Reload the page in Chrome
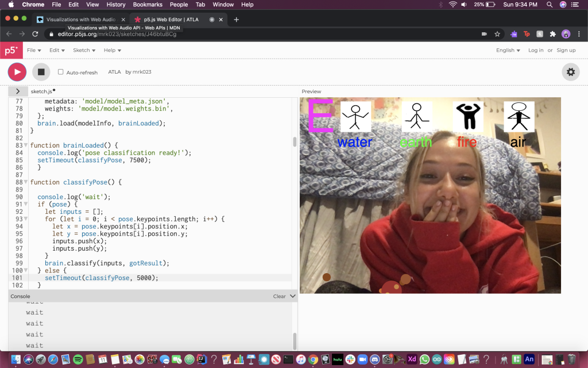The width and height of the screenshot is (588, 368). [x=36, y=34]
